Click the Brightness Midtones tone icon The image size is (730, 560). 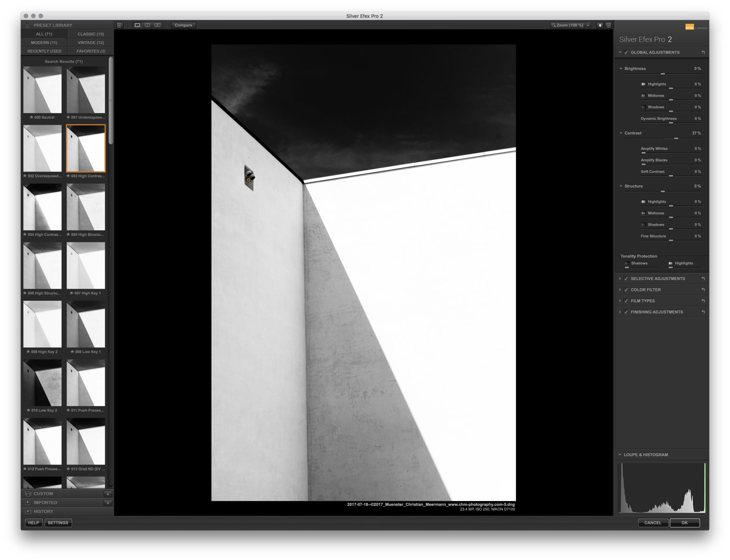[643, 96]
